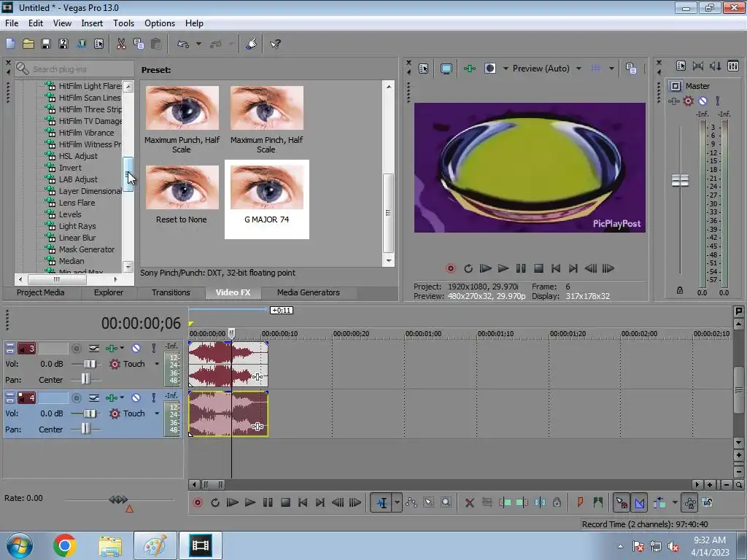Open track 3 Touch automation mode dropdown
This screenshot has width=747, height=560.
(x=157, y=364)
